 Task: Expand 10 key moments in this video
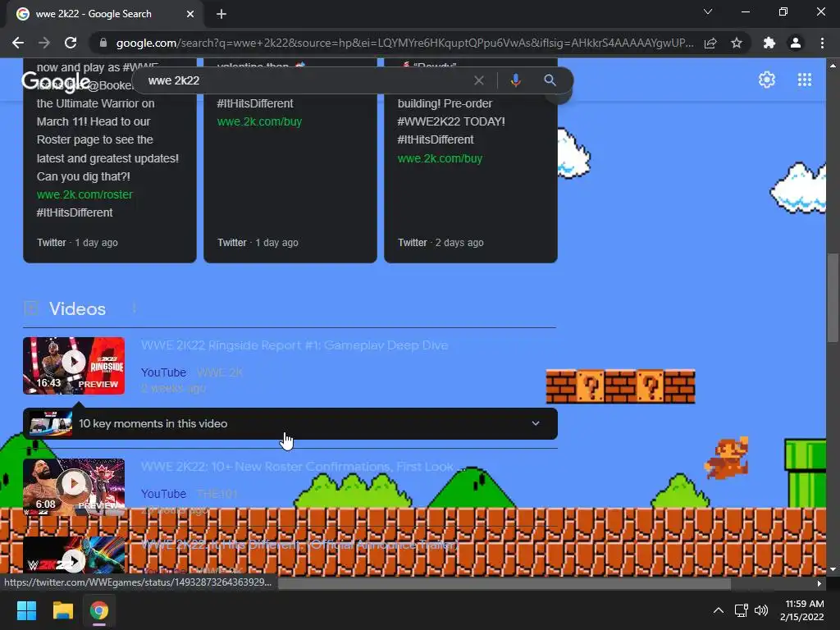[x=290, y=424]
